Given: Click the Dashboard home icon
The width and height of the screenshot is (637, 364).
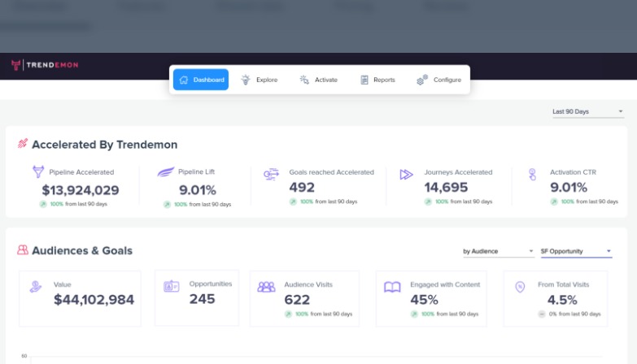Looking at the screenshot, I should 184,80.
